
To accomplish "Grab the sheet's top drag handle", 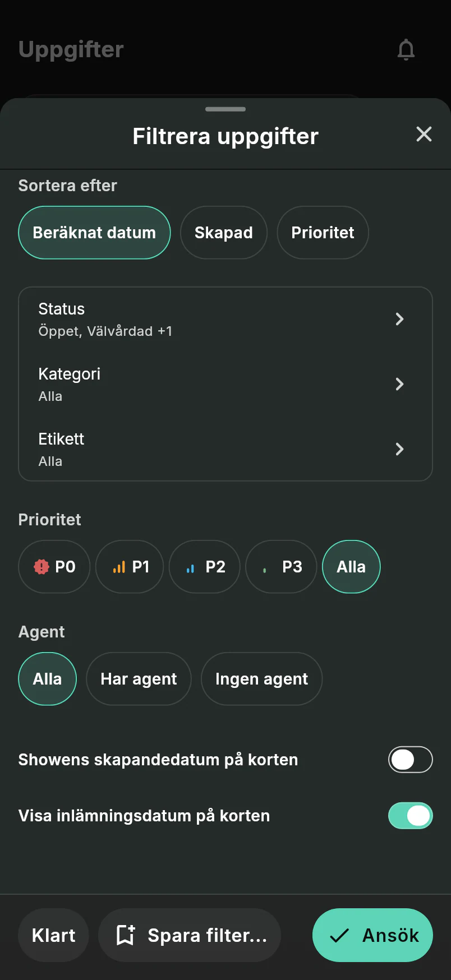I will (x=225, y=109).
